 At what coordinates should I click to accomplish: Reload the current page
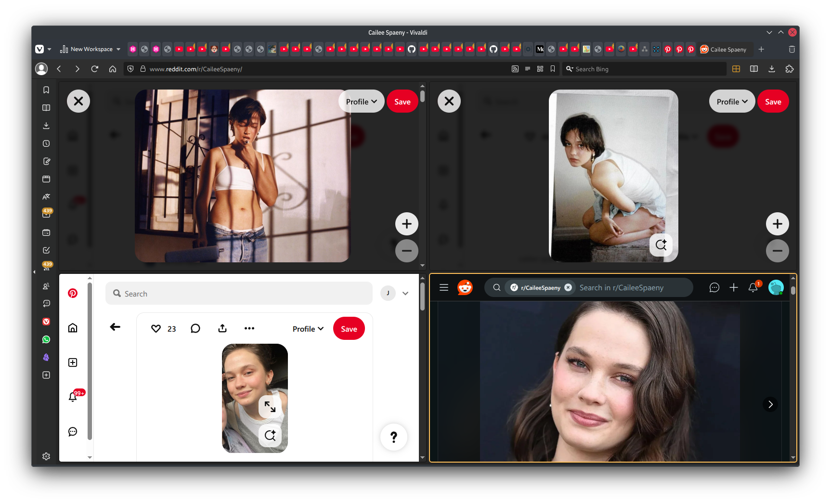click(x=95, y=69)
